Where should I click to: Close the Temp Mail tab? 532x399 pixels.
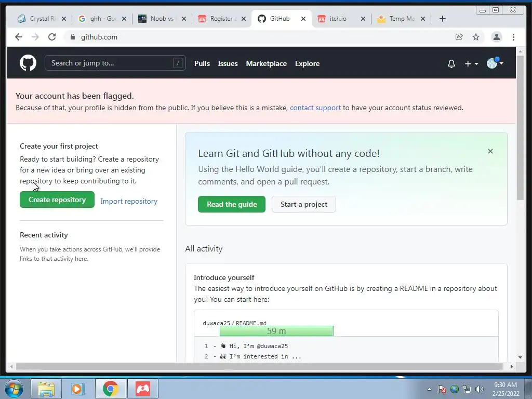(x=423, y=19)
